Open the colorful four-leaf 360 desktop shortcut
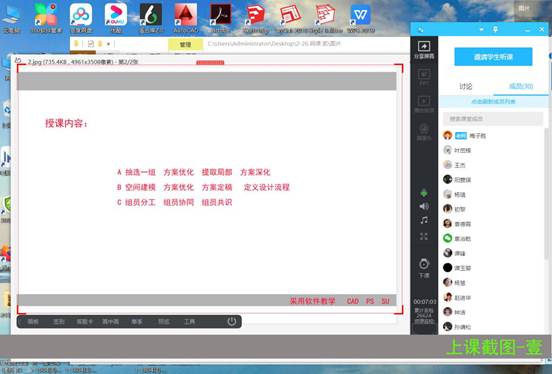Screen dimensions: 552x374 click(46, 18)
